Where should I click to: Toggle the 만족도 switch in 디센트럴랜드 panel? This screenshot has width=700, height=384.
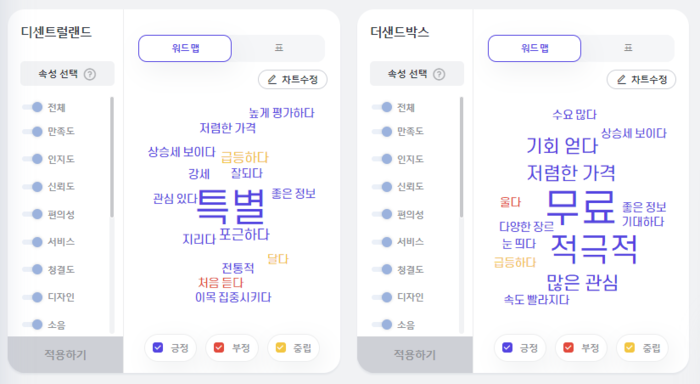point(33,131)
